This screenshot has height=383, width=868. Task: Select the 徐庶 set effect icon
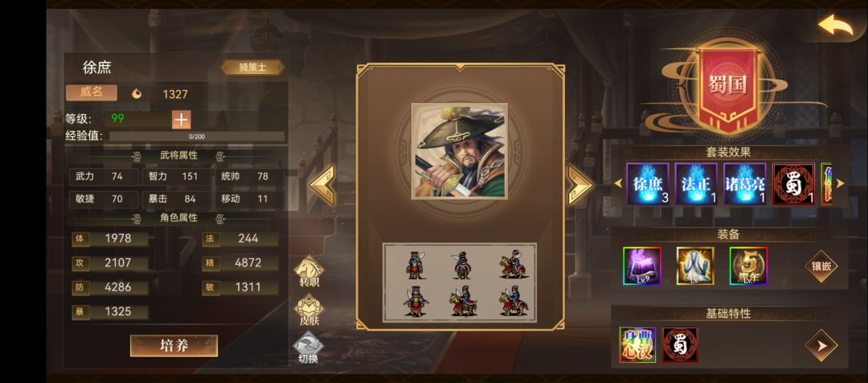point(648,184)
